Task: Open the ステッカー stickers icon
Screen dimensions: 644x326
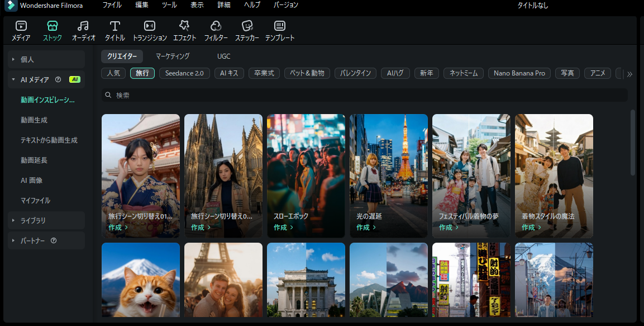Action: (247, 31)
